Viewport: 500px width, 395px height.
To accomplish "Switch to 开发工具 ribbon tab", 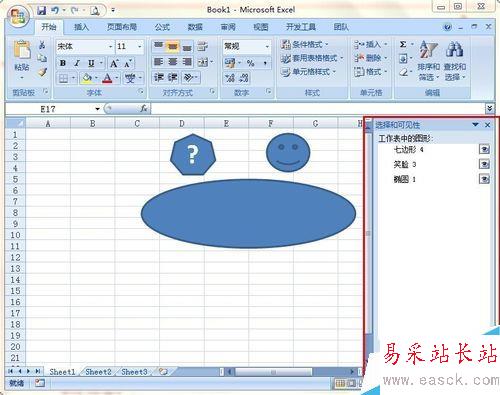I will pyautogui.click(x=301, y=27).
